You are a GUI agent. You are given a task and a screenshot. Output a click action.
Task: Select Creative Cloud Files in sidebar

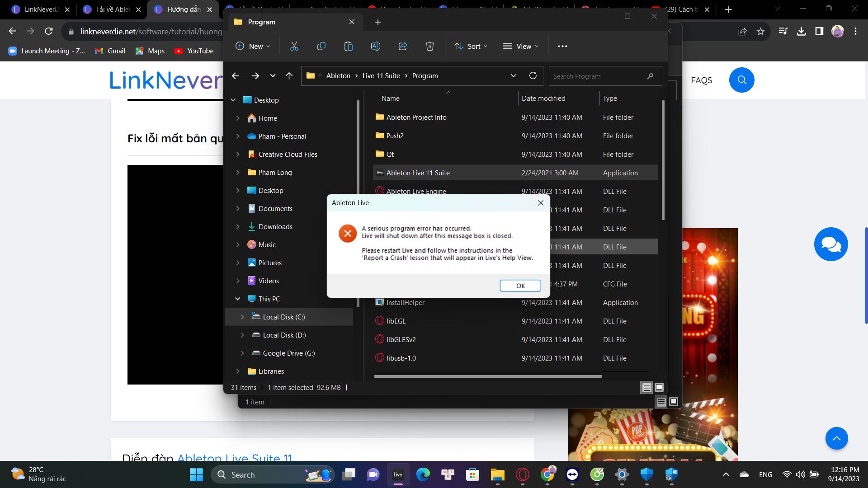(x=288, y=155)
